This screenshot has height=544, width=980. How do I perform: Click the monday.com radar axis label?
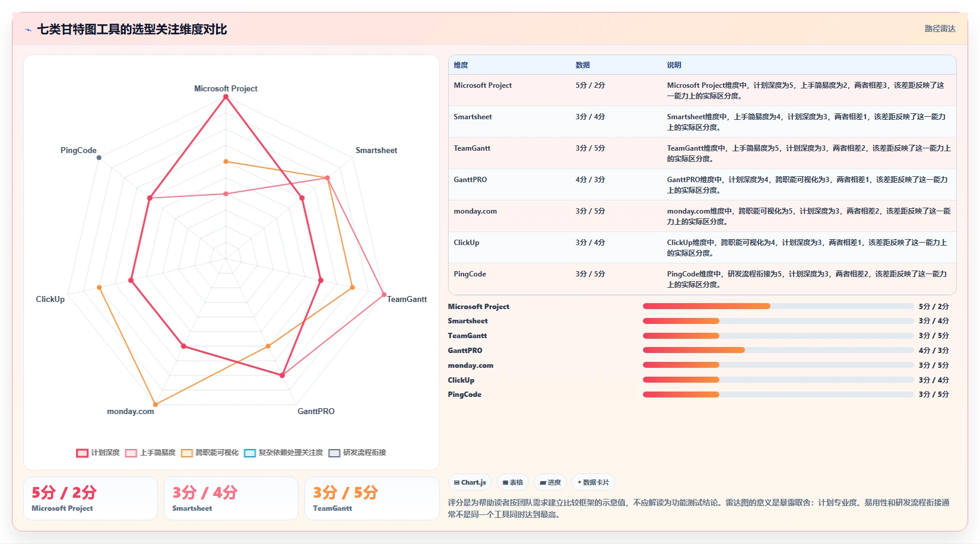130,411
